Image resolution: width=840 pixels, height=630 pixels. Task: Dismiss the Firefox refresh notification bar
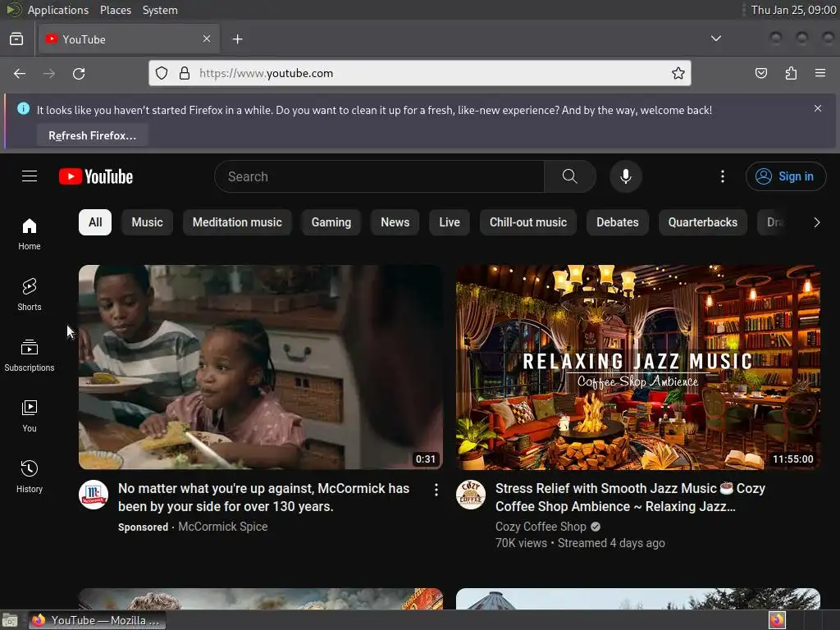(x=818, y=108)
